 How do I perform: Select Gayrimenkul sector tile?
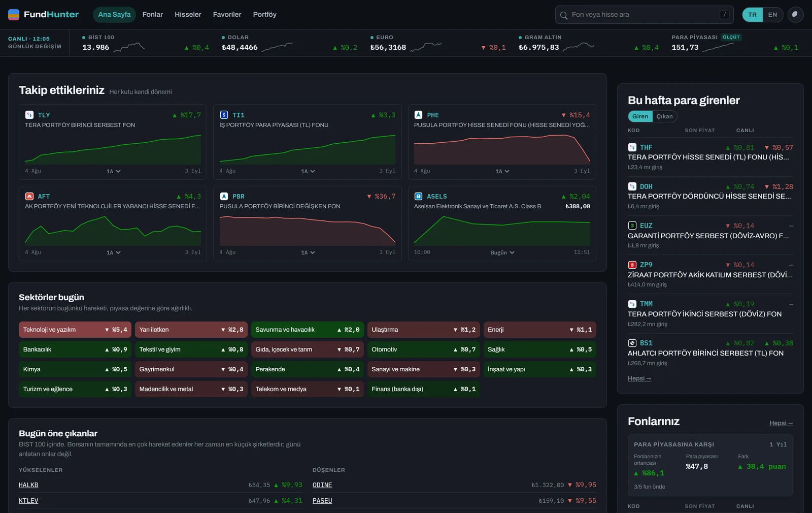coord(191,369)
